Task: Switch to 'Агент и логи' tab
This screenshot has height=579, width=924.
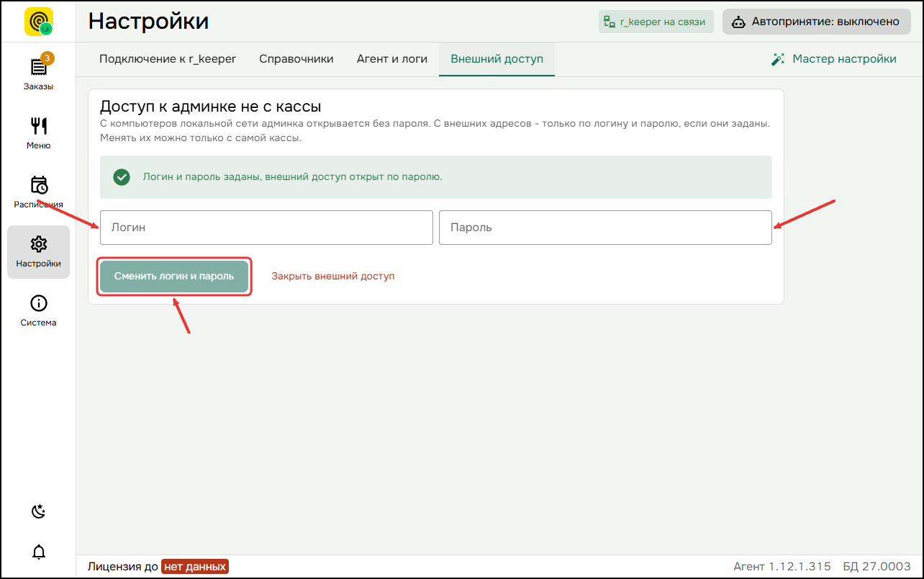Action: pos(392,59)
